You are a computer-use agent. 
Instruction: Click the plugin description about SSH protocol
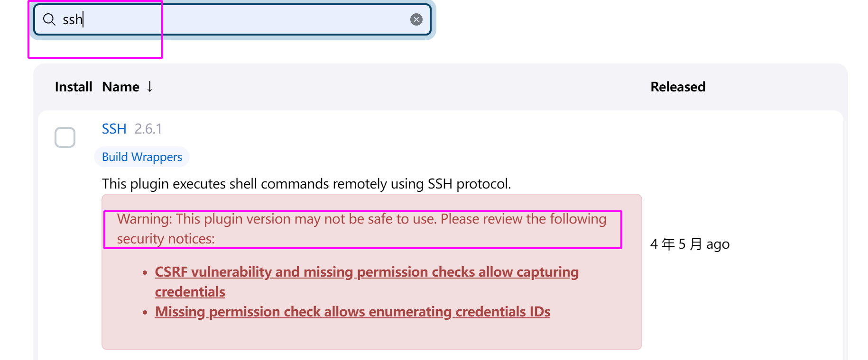click(306, 184)
